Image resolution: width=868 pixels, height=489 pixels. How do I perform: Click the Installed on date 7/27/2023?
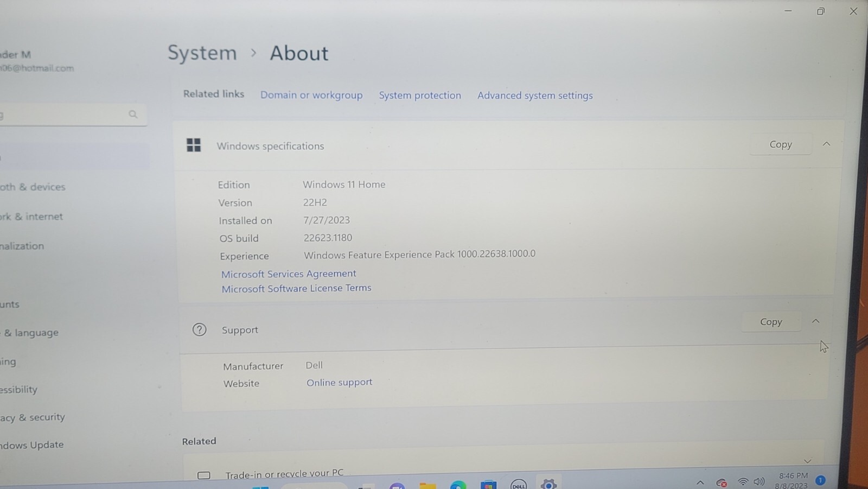click(327, 220)
